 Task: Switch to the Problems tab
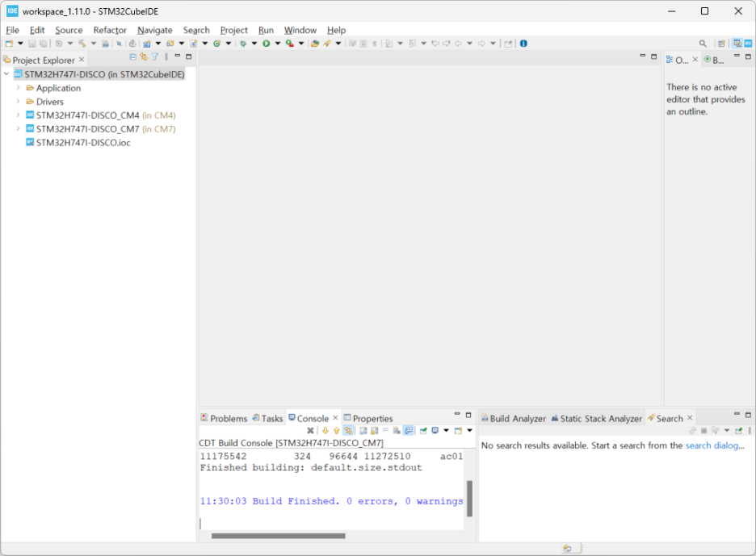(225, 418)
